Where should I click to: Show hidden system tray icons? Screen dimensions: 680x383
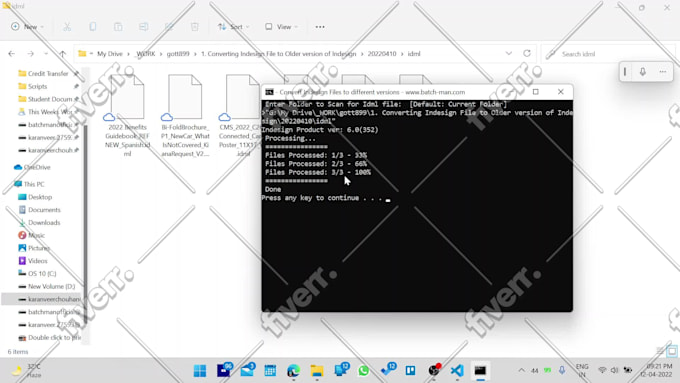[x=521, y=370]
